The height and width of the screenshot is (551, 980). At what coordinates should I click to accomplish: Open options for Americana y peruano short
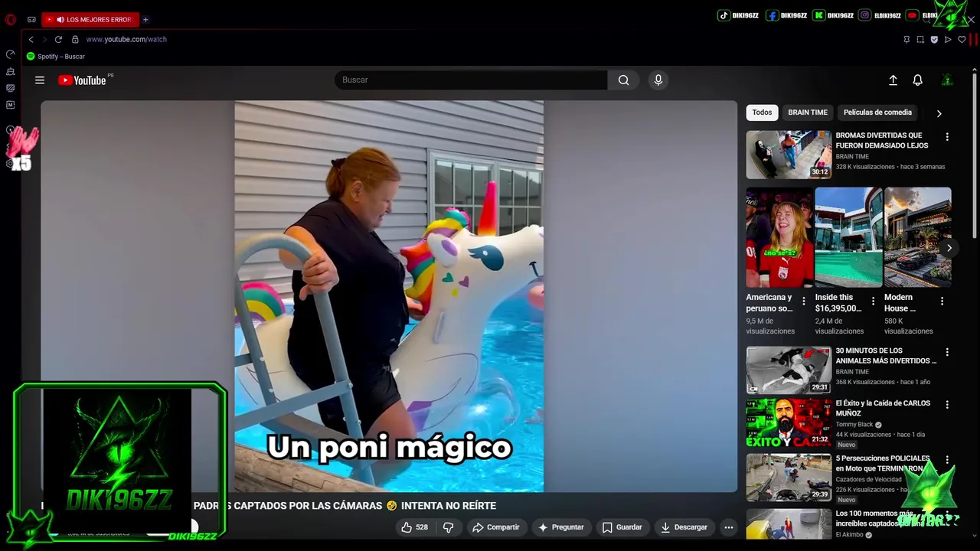[803, 302]
